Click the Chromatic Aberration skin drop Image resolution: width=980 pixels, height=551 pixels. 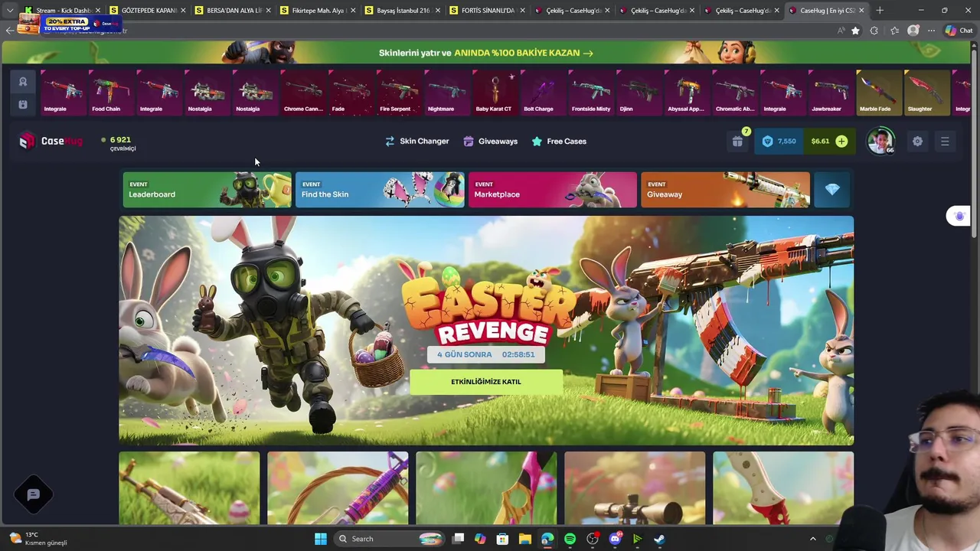(734, 92)
